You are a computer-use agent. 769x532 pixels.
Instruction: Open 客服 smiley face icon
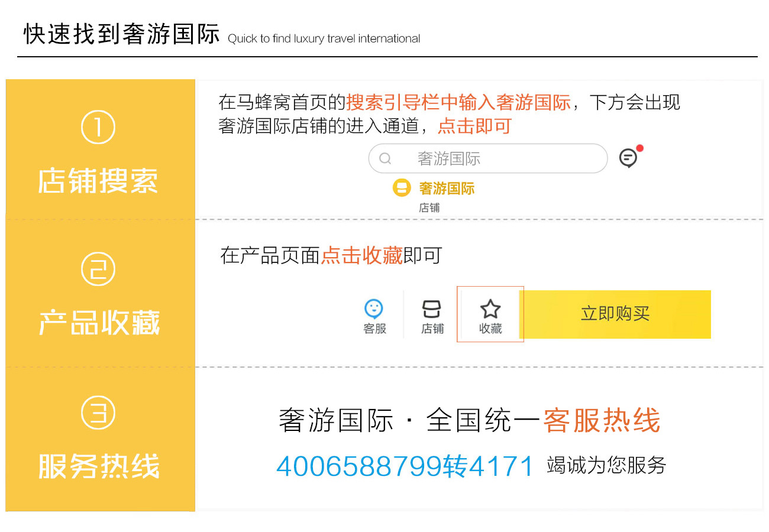(x=374, y=309)
